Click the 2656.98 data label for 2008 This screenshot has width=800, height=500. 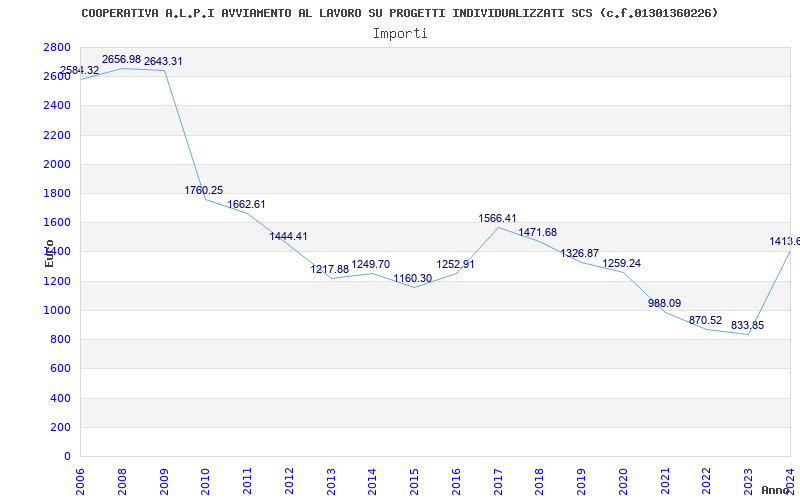coord(121,60)
